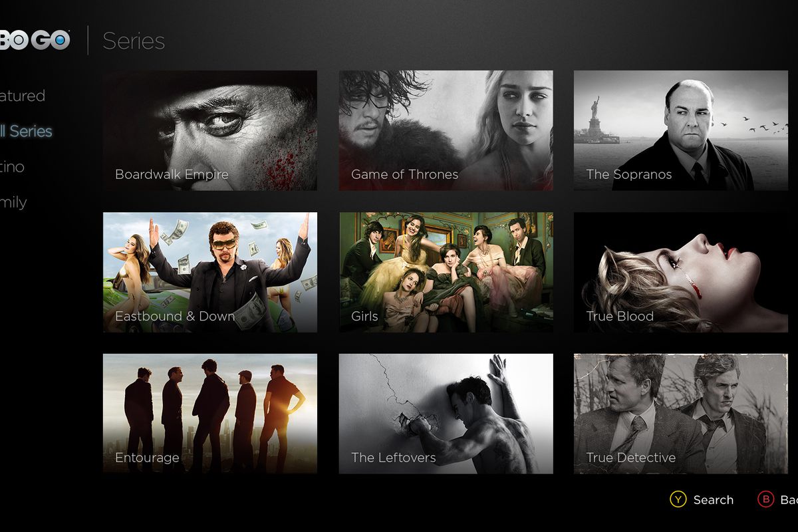
Task: Click the Back label
Action: pyautogui.click(x=789, y=499)
